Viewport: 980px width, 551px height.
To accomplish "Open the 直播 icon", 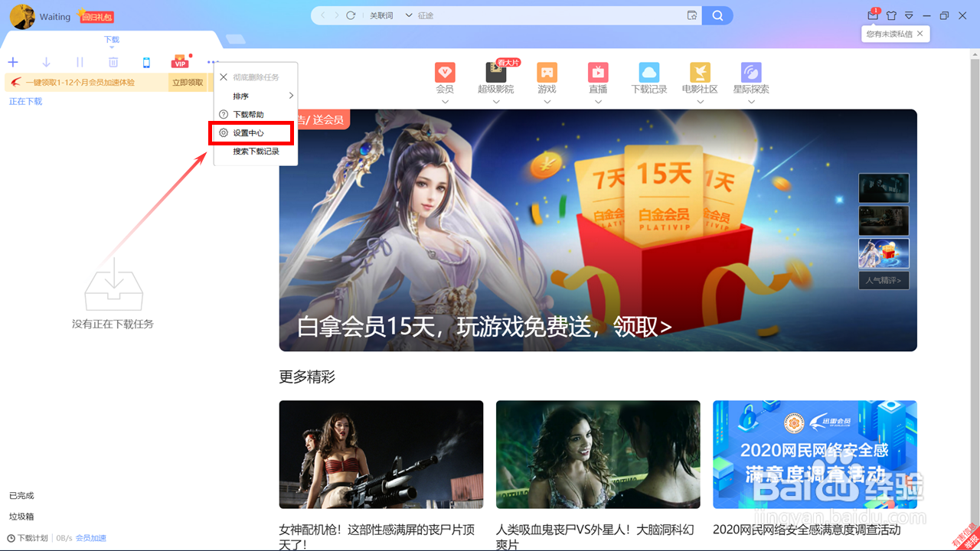I will click(x=598, y=73).
